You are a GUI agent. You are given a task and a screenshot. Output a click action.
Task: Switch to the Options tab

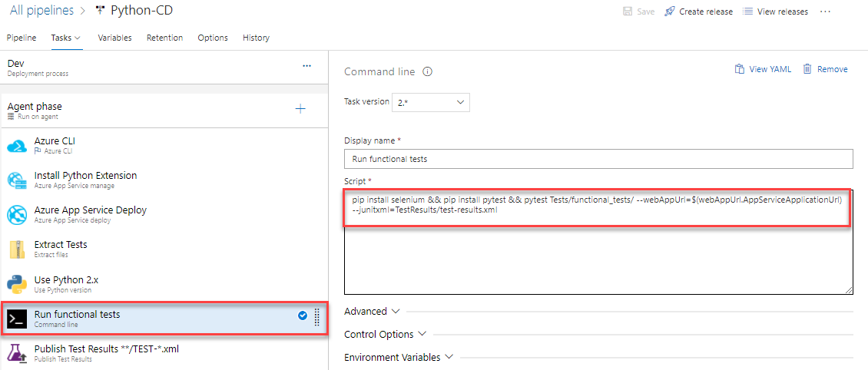[213, 38]
